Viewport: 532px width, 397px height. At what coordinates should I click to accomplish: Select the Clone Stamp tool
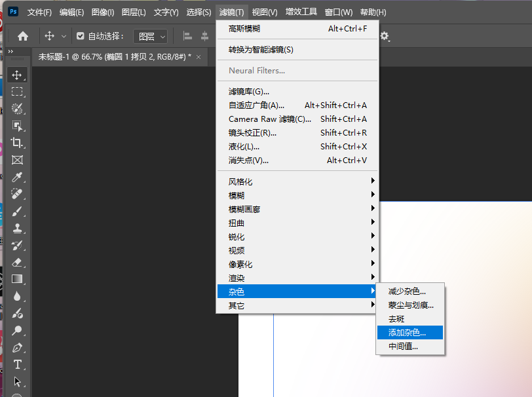(x=17, y=229)
